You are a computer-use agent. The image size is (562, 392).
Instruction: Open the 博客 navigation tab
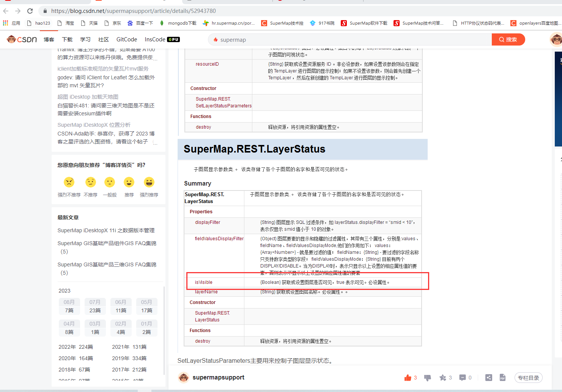click(49, 39)
